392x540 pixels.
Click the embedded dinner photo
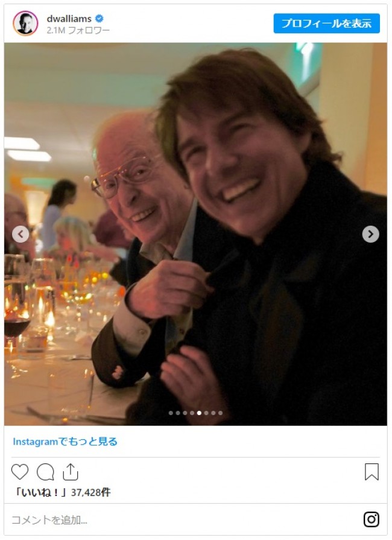pyautogui.click(x=195, y=234)
